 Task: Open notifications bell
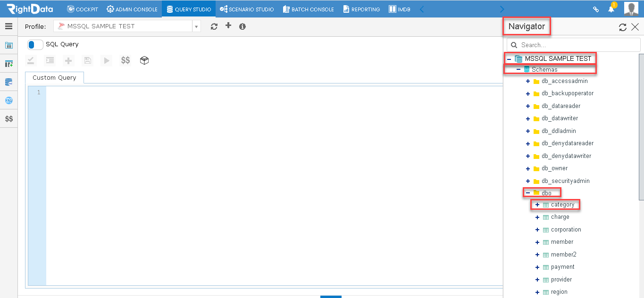pos(611,9)
